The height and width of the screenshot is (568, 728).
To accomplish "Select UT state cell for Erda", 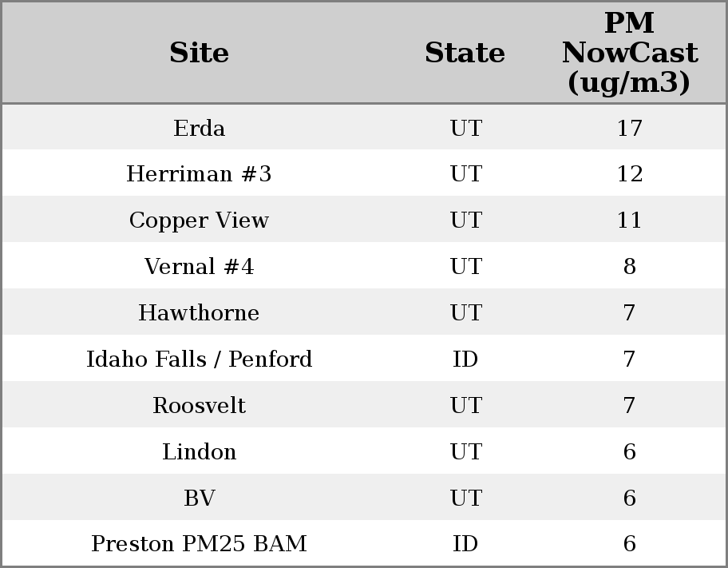I will point(465,128).
